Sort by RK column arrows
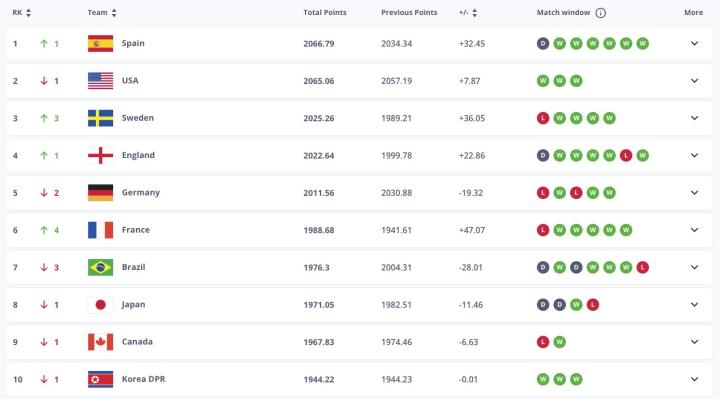The image size is (720, 399). 28,13
